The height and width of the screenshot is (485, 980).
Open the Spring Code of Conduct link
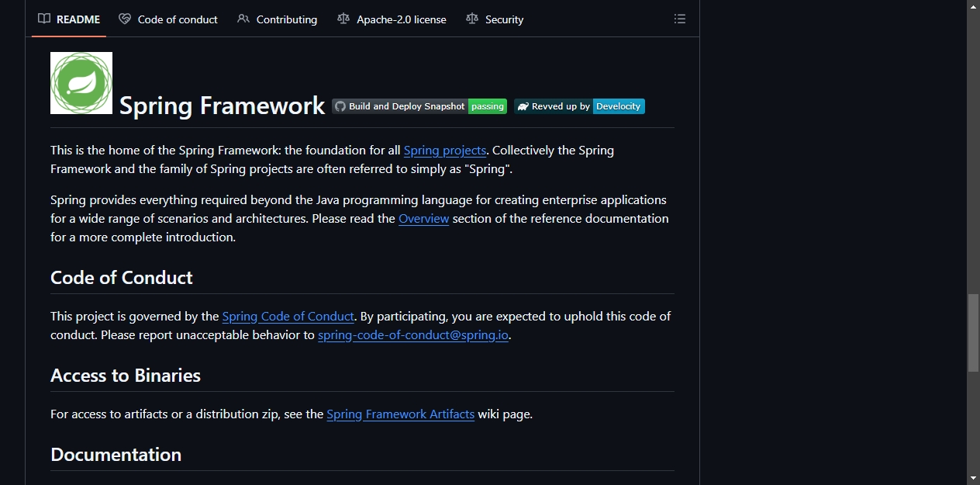(288, 317)
